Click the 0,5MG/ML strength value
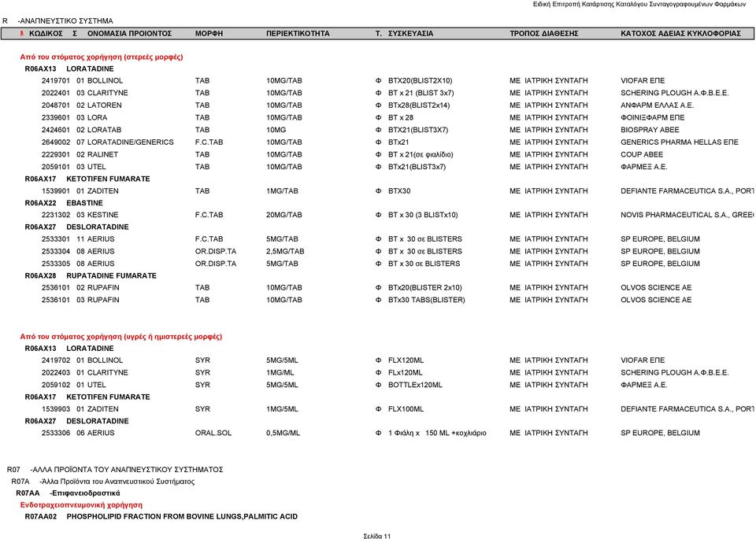This screenshot has height=539, width=756. (283, 433)
